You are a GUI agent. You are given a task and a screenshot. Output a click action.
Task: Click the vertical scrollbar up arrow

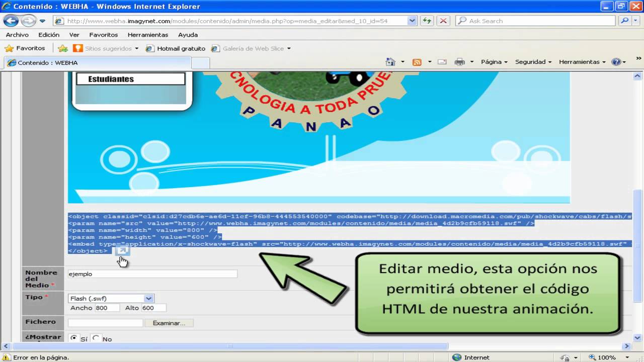(x=637, y=76)
